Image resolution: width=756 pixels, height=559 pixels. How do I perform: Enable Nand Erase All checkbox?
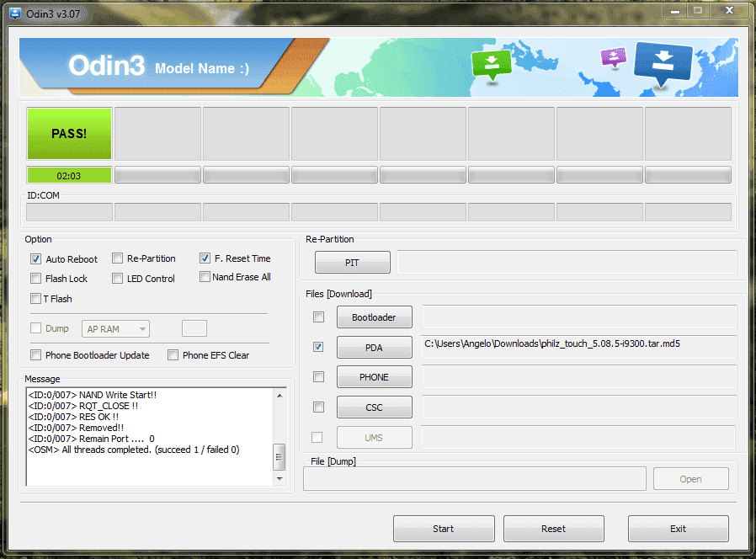point(205,277)
